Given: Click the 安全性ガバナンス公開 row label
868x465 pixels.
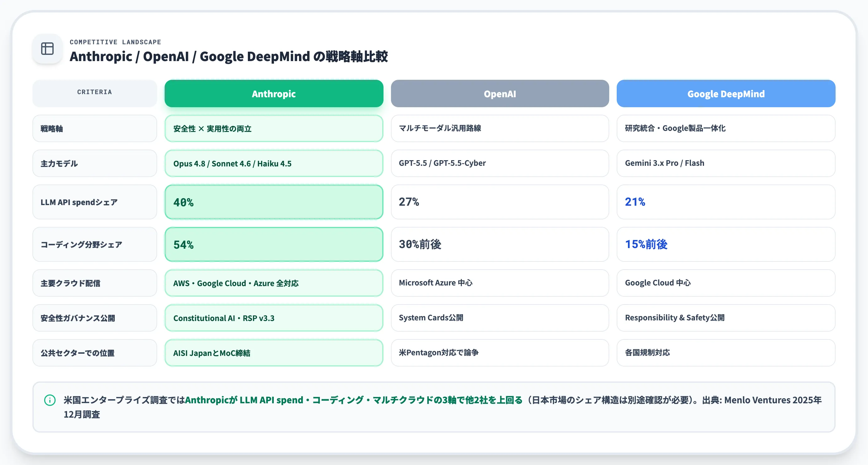Looking at the screenshot, I should pyautogui.click(x=95, y=318).
